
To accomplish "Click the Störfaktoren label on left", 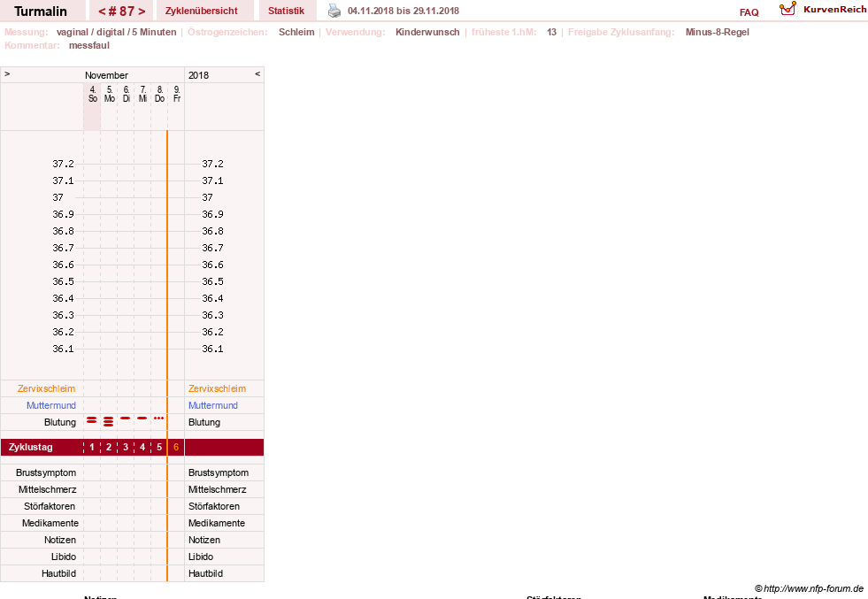I will pyautogui.click(x=50, y=506).
